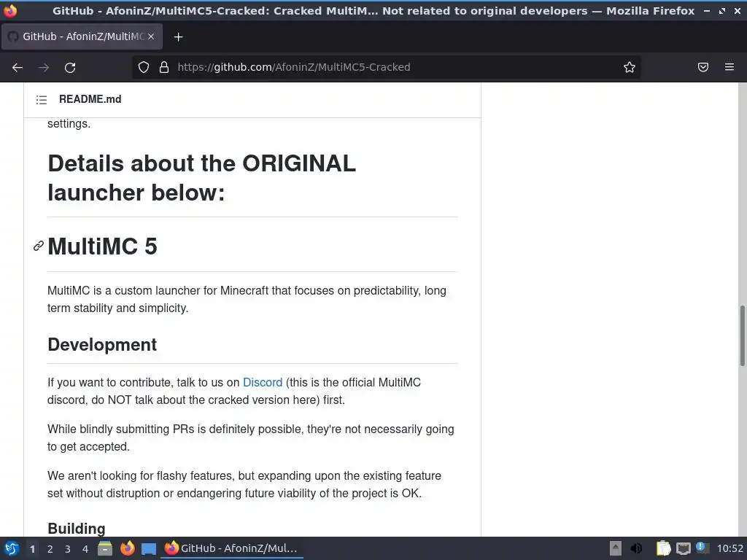Click the 'Building' heading
747x560 pixels.
[x=76, y=529]
